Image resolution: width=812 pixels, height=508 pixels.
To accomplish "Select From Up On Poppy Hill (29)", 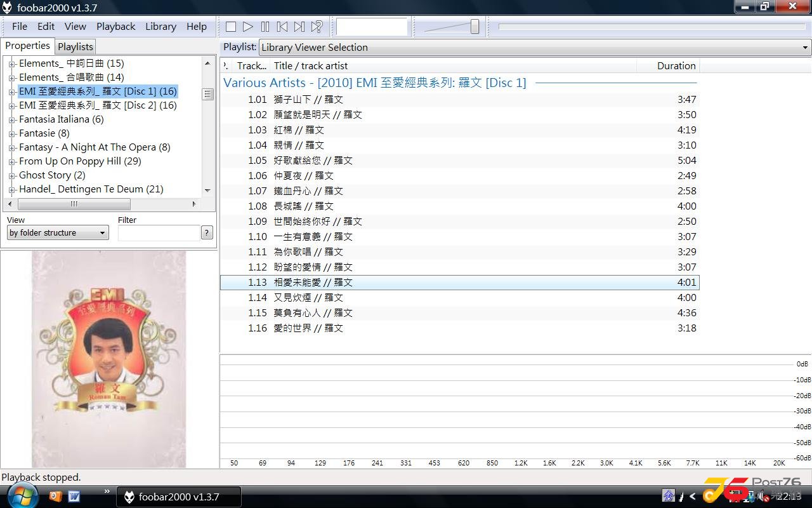I will click(x=80, y=161).
